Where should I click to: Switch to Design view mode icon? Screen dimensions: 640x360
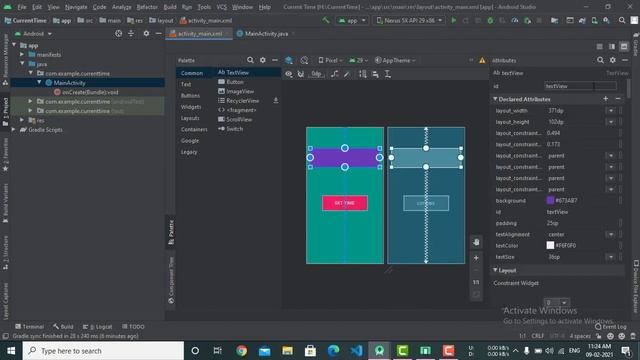coord(624,47)
